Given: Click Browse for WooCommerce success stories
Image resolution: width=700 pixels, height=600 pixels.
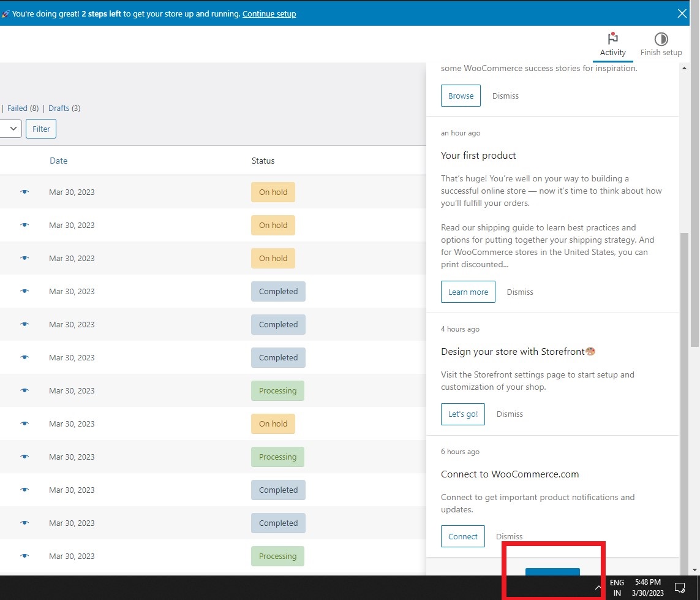Looking at the screenshot, I should [x=461, y=96].
